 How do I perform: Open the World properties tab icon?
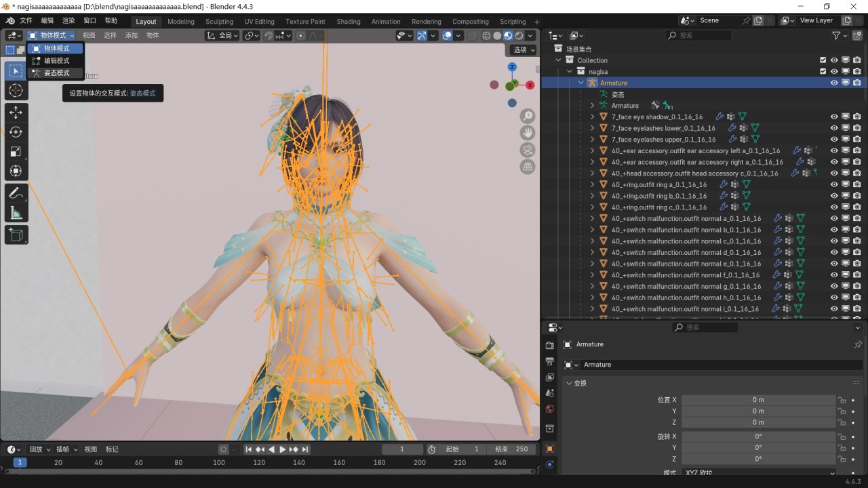[549, 409]
